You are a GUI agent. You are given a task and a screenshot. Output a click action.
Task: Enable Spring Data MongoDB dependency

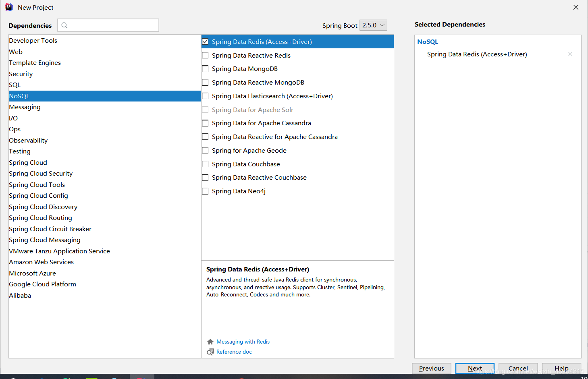tap(205, 69)
